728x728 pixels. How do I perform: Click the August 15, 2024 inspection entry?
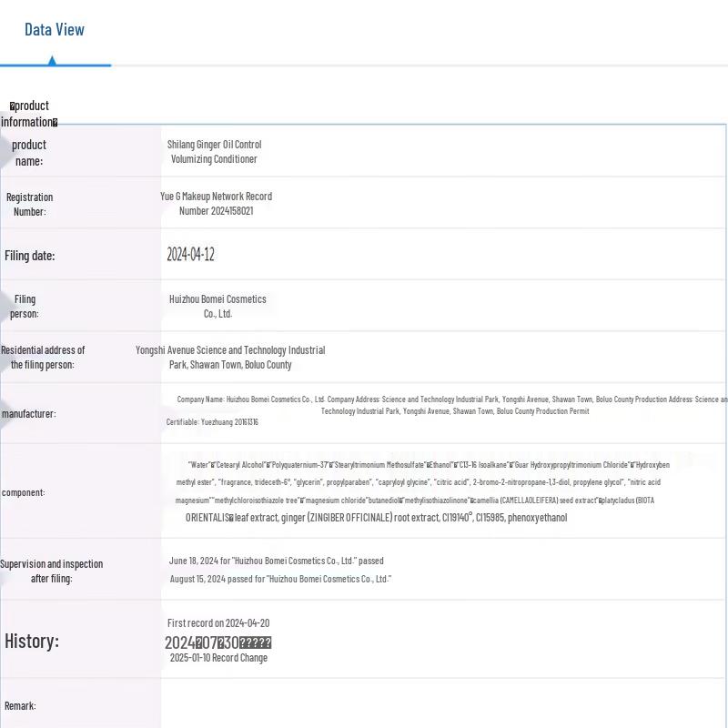tap(280, 579)
